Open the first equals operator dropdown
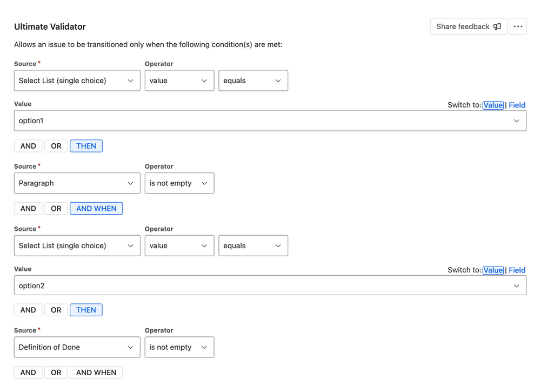The width and height of the screenshot is (540, 392). tap(253, 81)
